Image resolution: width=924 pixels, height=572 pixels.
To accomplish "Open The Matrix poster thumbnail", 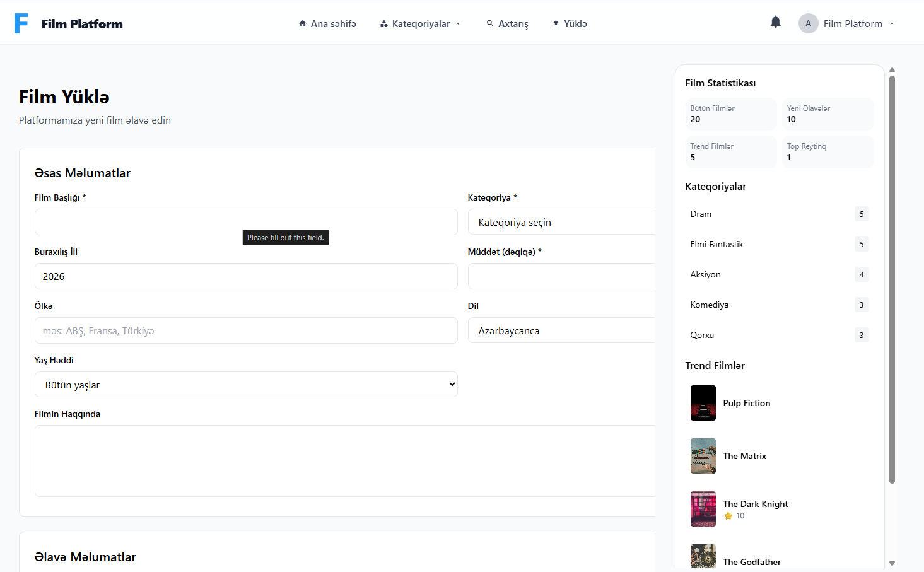I will 703,456.
